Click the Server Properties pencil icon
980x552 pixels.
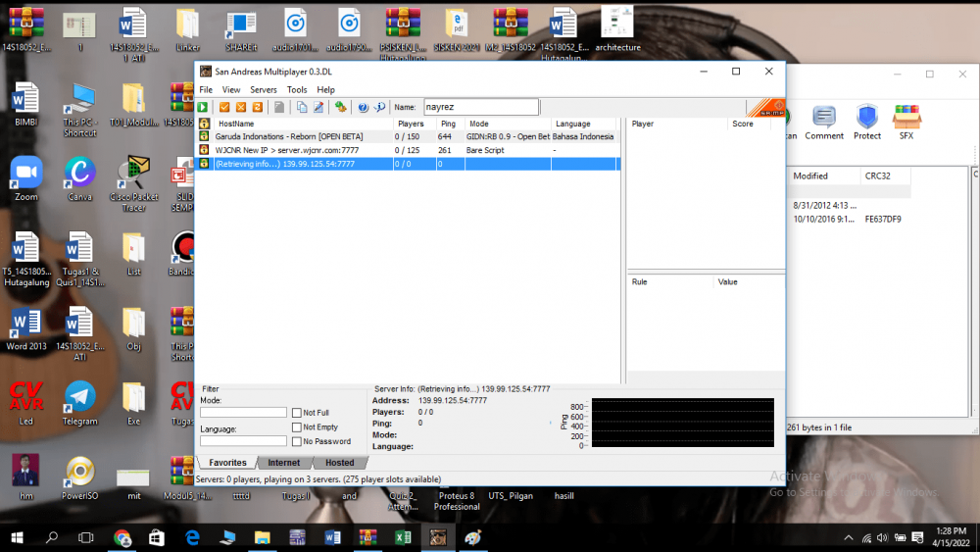click(318, 107)
